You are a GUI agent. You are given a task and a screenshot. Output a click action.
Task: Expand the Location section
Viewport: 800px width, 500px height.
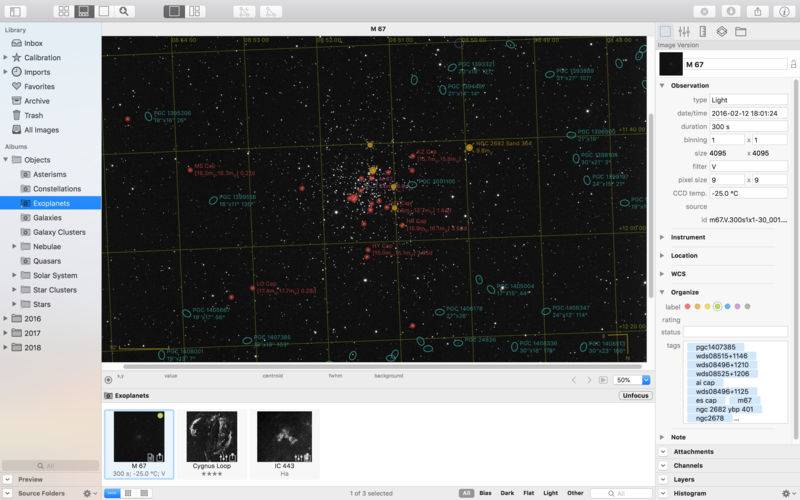tap(662, 256)
